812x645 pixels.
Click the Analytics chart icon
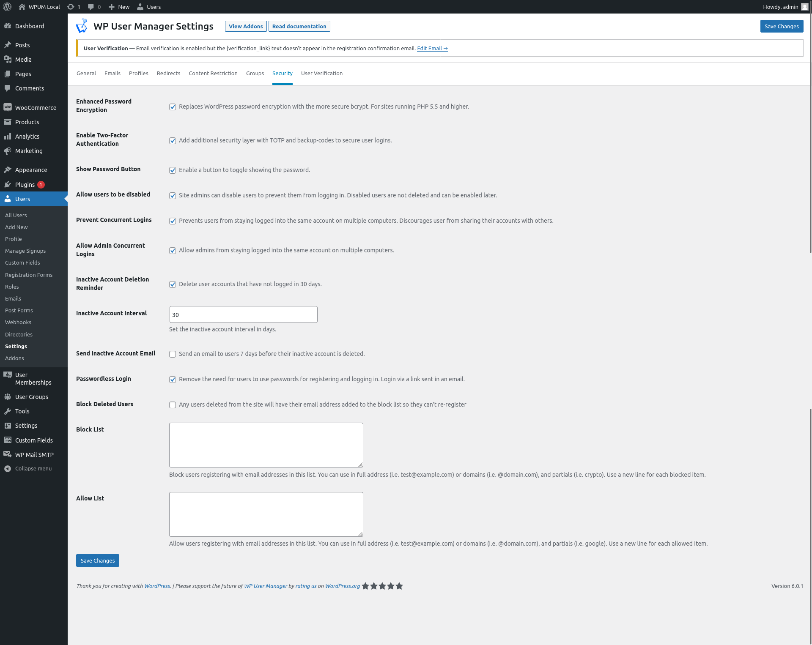pyautogui.click(x=8, y=136)
